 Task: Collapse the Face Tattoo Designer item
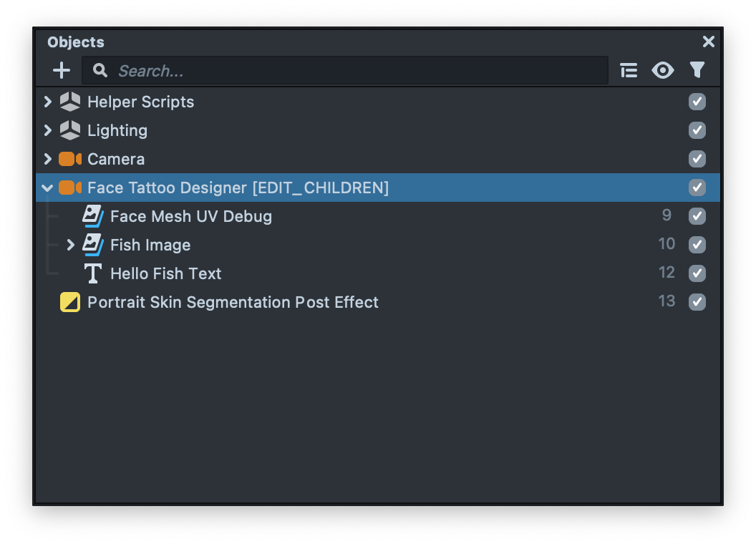coord(48,188)
